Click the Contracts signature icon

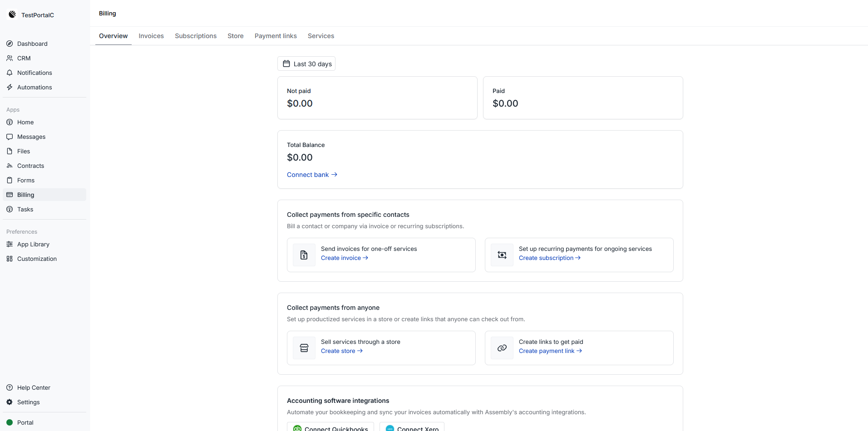[x=10, y=166]
